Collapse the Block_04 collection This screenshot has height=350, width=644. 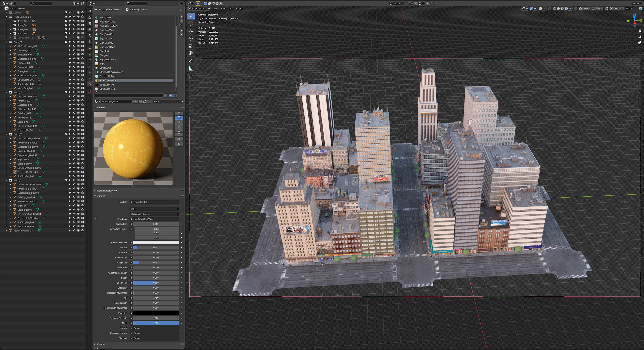click(6, 180)
